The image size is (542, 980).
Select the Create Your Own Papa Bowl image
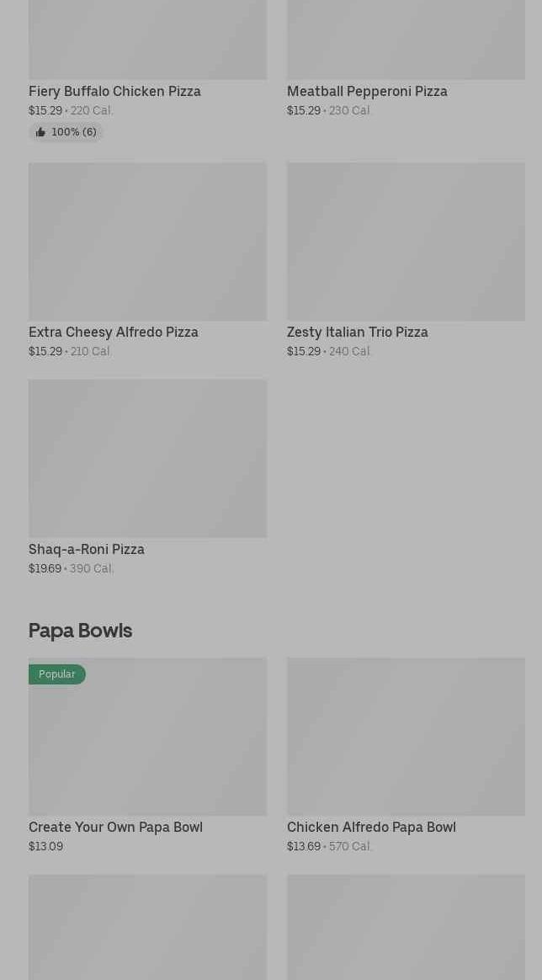coord(147,736)
